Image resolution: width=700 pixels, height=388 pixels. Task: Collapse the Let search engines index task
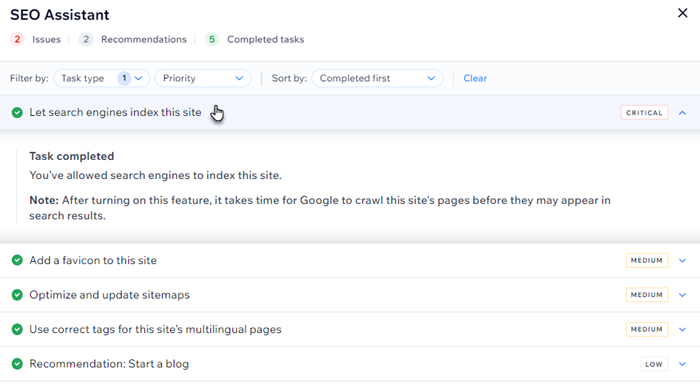pos(682,113)
